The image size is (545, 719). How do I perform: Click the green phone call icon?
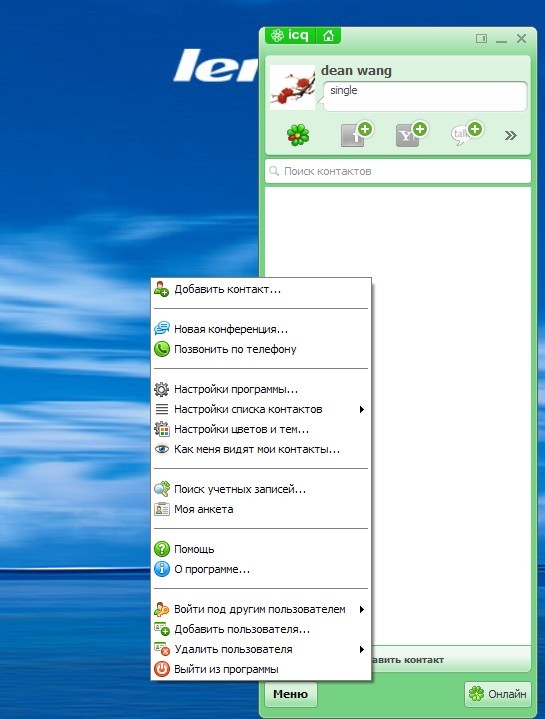tap(161, 349)
